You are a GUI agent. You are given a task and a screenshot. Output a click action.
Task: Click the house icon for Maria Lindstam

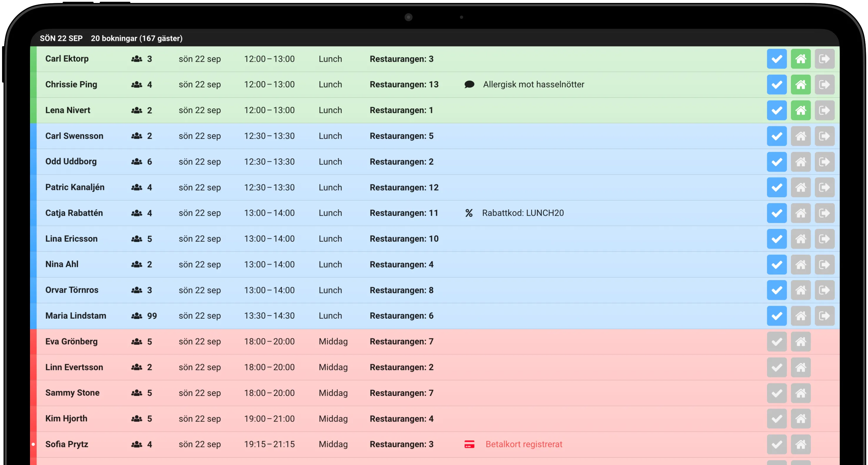[x=801, y=316]
